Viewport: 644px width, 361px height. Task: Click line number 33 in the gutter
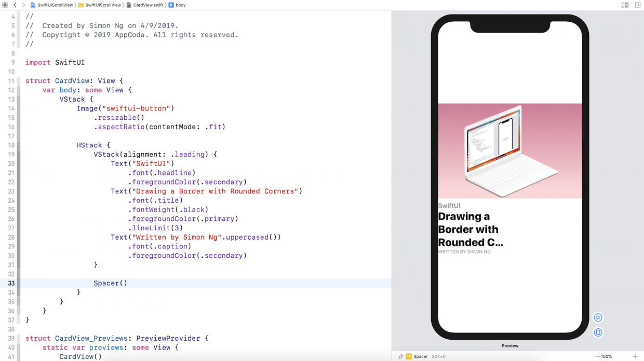coord(11,283)
